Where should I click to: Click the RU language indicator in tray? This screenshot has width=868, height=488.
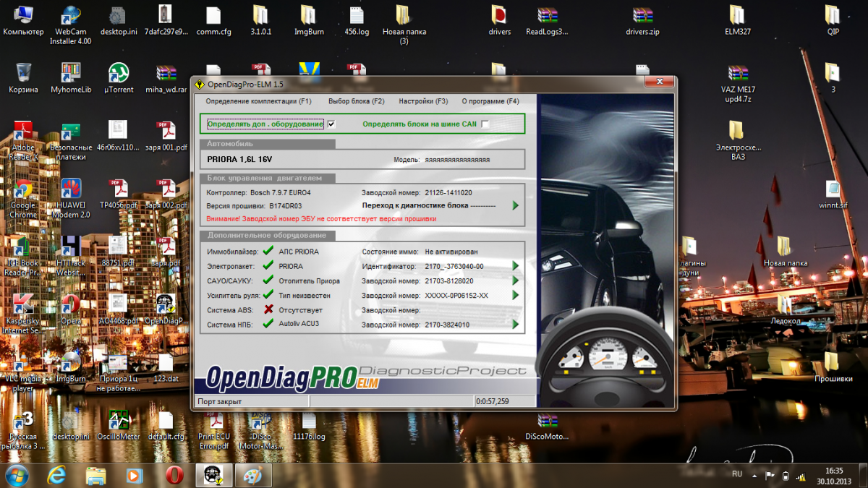[x=737, y=474]
